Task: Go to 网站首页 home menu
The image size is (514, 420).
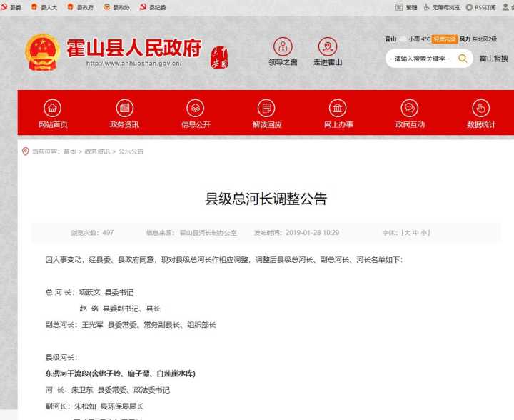Action: (53, 114)
